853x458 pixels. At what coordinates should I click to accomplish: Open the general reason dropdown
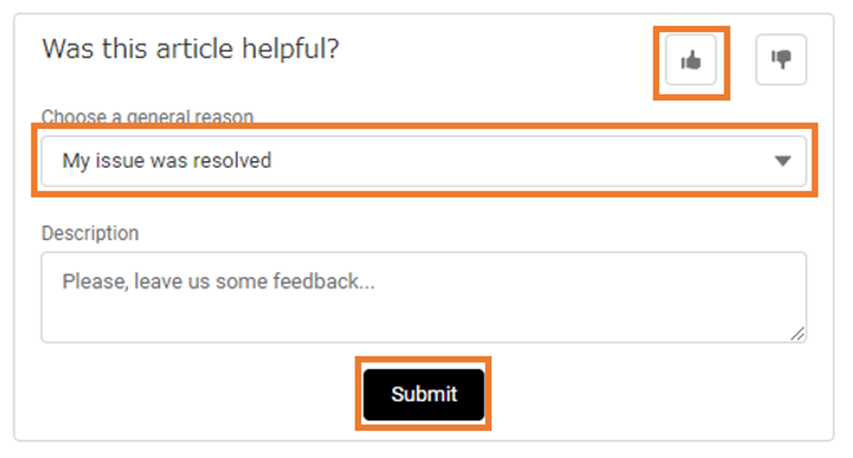coord(423,161)
